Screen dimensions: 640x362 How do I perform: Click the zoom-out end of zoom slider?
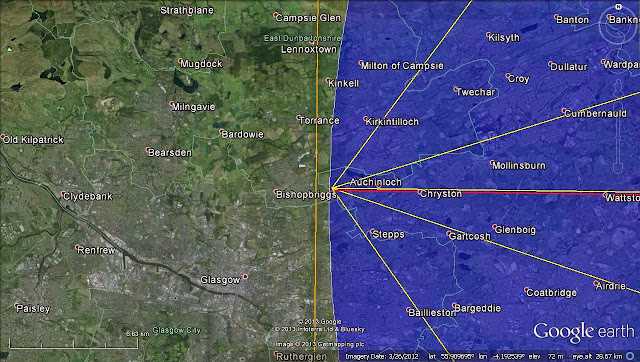(618, 167)
